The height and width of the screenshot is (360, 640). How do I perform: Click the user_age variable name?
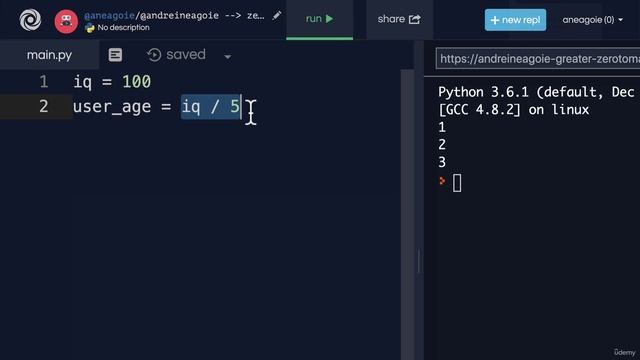tap(112, 107)
